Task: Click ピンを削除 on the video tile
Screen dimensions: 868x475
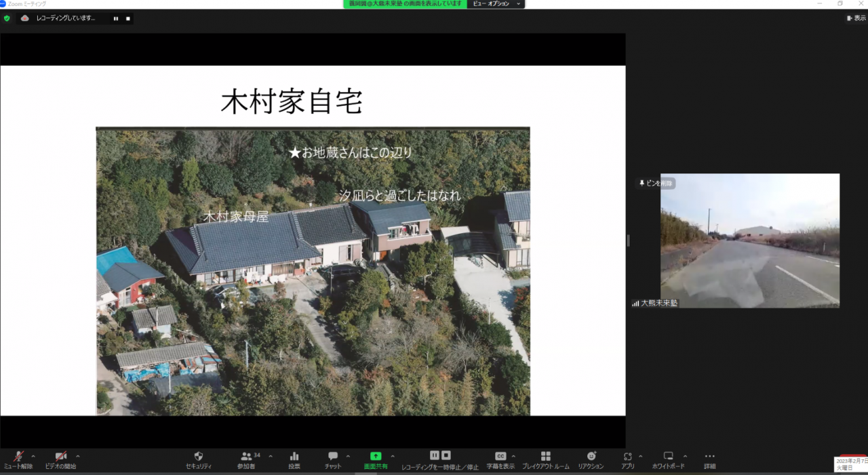Action: click(656, 184)
